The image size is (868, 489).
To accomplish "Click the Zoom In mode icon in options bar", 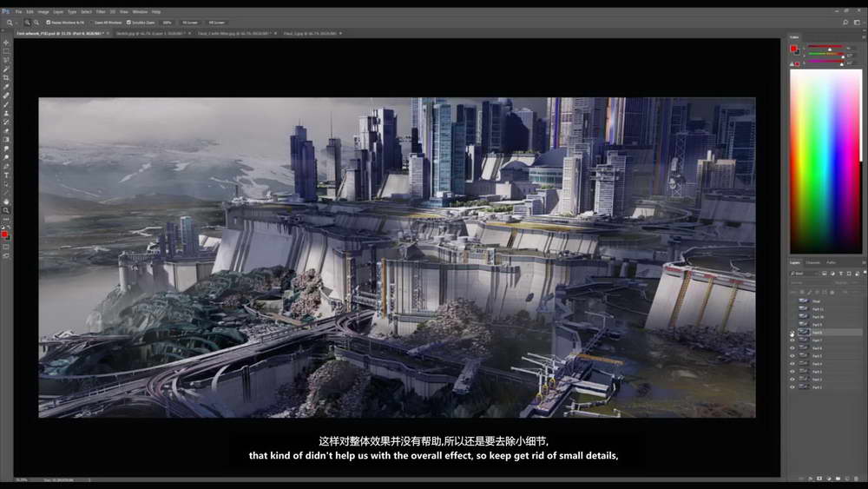I will click(27, 23).
